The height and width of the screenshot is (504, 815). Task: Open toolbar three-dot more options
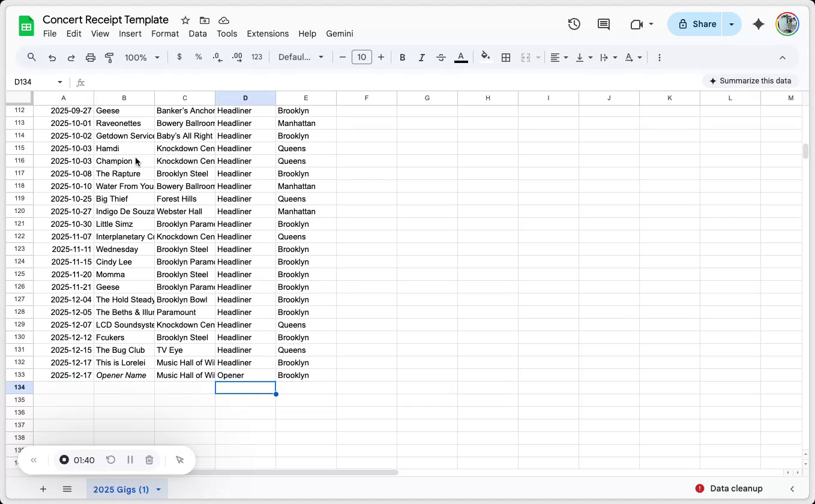660,58
